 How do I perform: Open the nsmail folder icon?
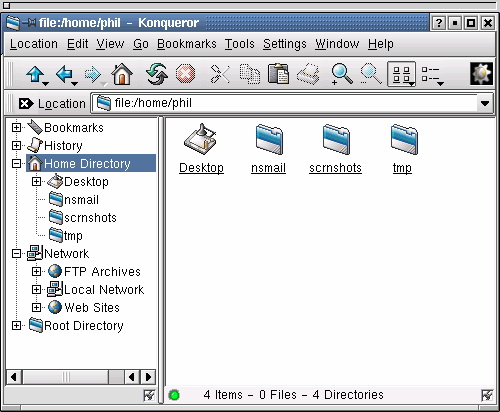click(269, 139)
